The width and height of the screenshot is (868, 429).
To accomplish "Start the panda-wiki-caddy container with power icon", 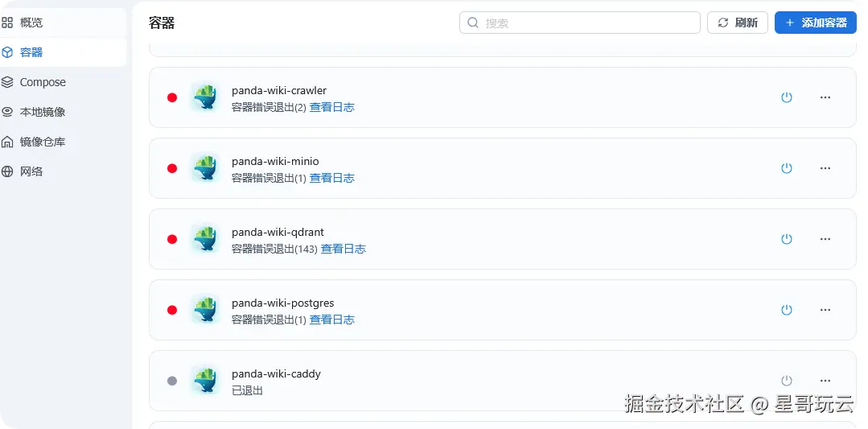I will tap(787, 381).
